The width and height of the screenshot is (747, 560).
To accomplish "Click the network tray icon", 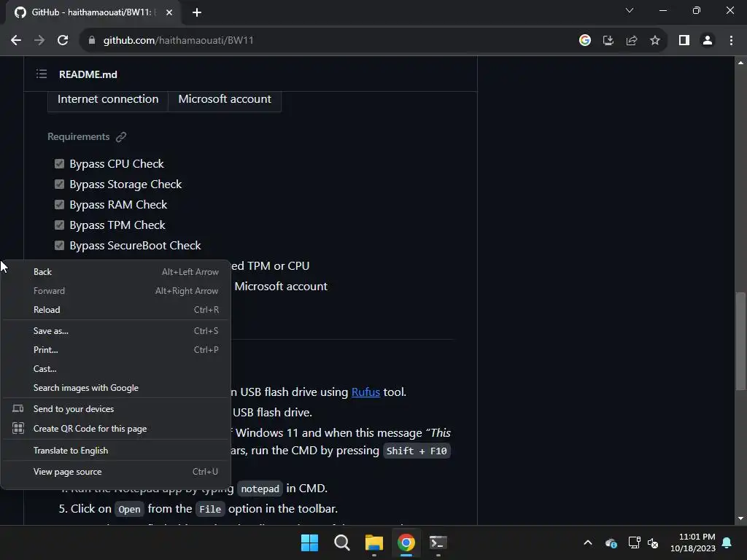I will click(634, 542).
